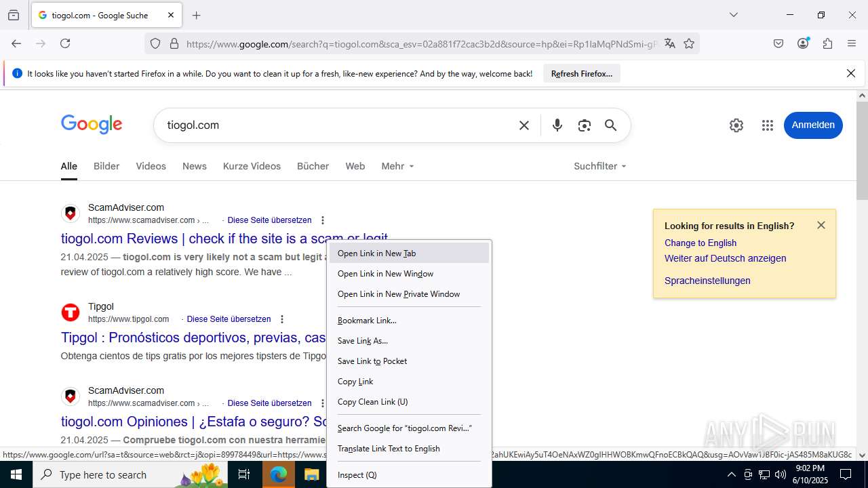Click the translate page icon in address bar
The width and height of the screenshot is (868, 488).
(x=670, y=43)
